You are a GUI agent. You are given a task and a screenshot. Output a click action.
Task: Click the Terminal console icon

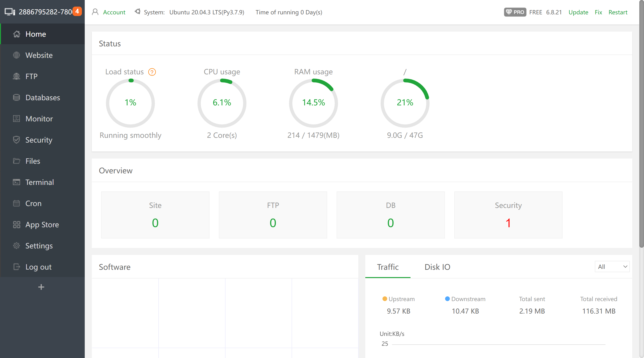coord(16,182)
